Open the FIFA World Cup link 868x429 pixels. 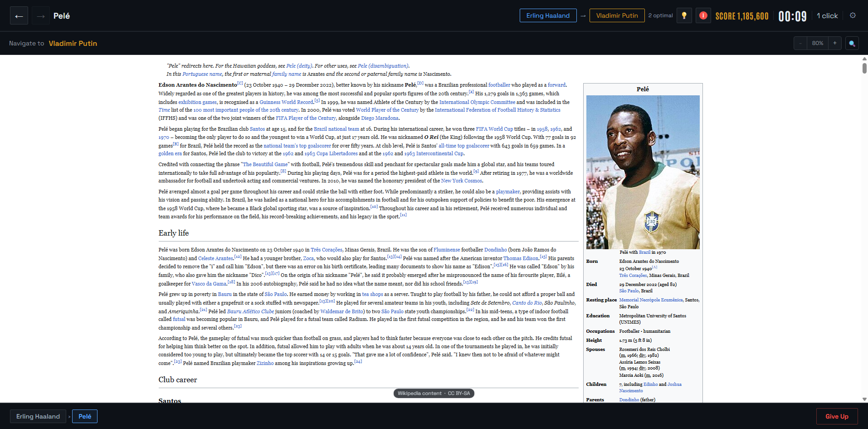point(494,129)
